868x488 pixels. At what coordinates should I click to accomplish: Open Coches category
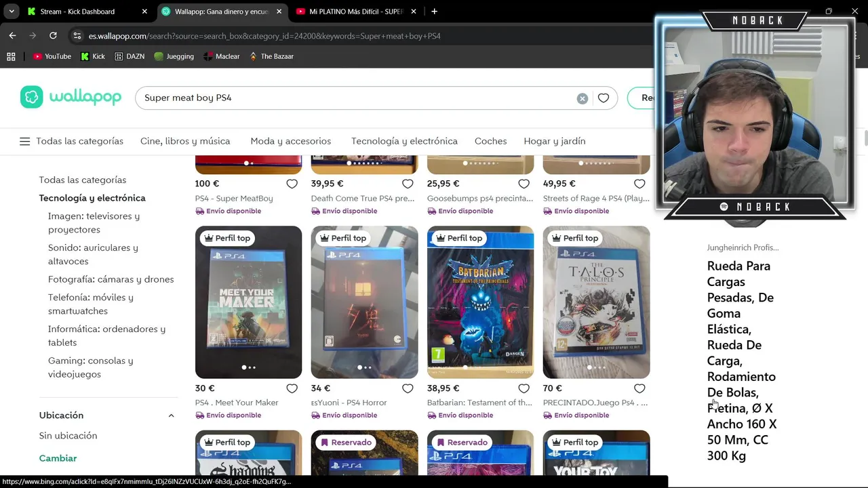pos(491,141)
